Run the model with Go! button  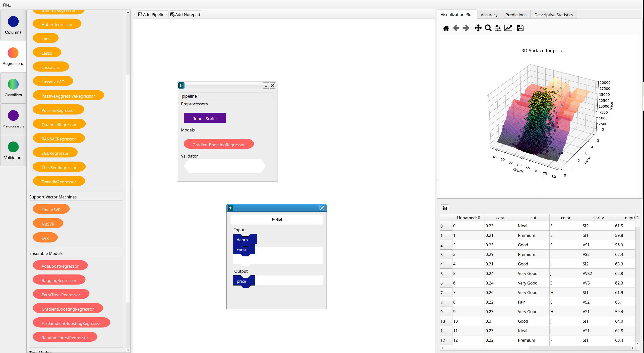click(x=277, y=220)
